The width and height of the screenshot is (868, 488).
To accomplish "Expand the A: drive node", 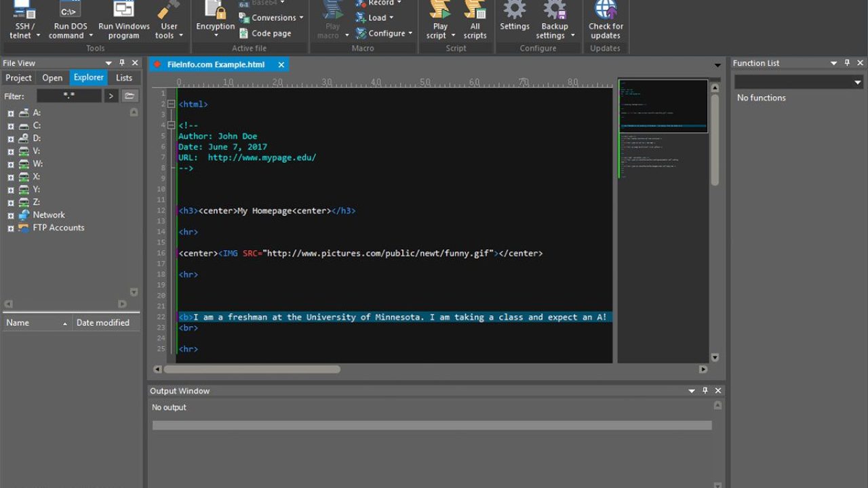I will point(11,113).
